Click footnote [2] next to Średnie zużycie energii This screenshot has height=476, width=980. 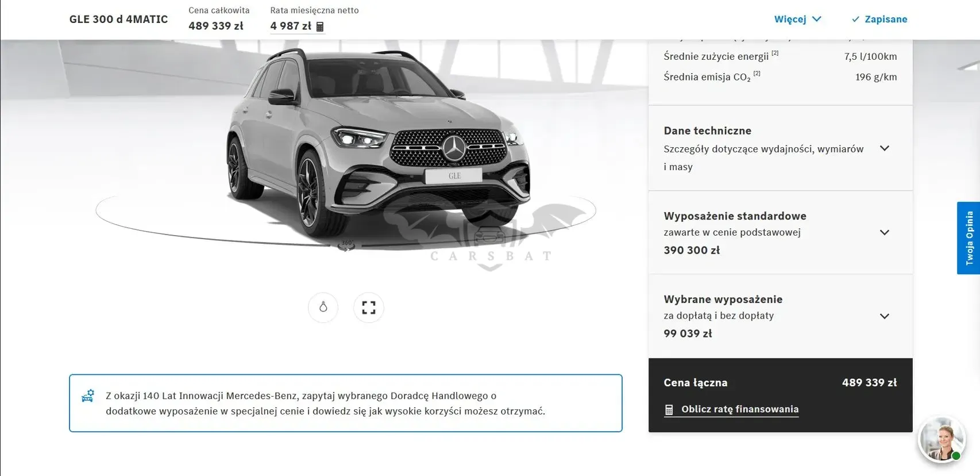tap(775, 53)
